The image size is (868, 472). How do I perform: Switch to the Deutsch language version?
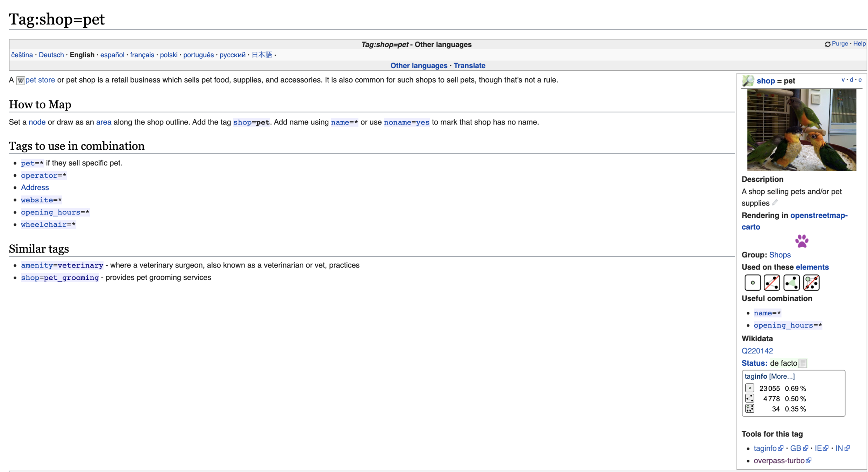(51, 55)
